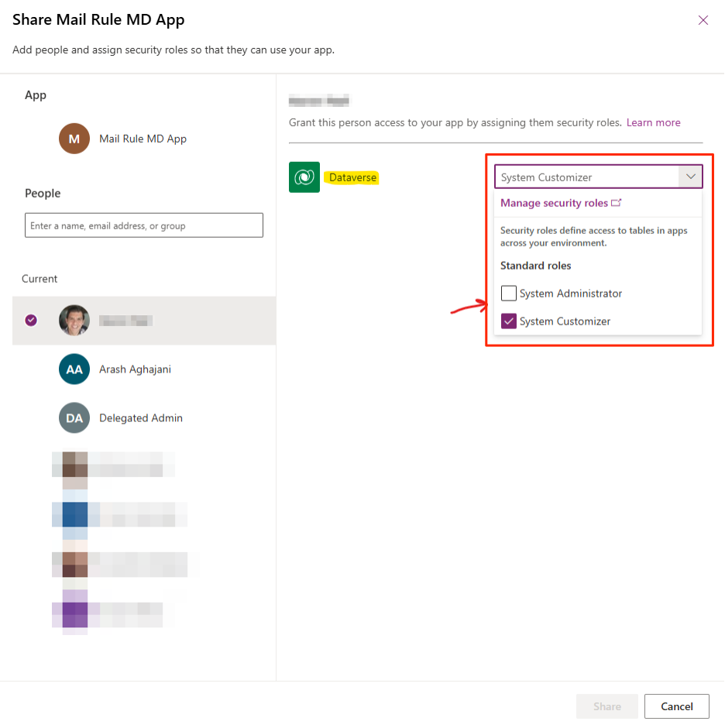Click the Mail Rule MD App avatar
The image size is (725, 728).
click(74, 139)
